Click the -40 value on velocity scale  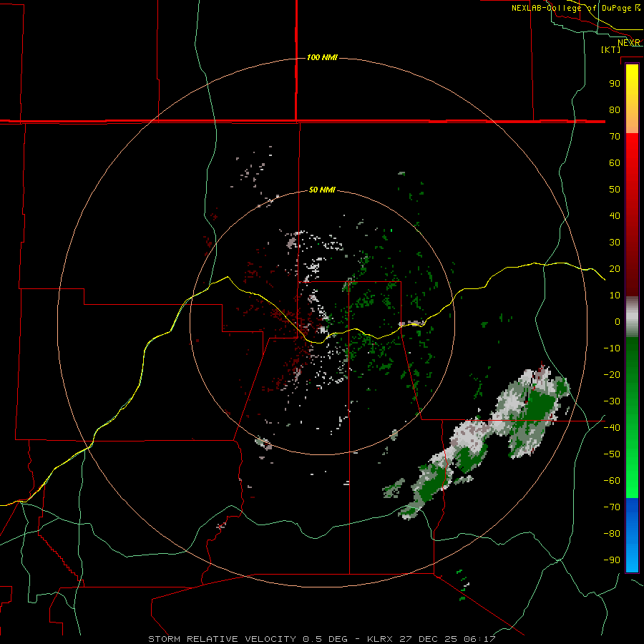pyautogui.click(x=612, y=428)
